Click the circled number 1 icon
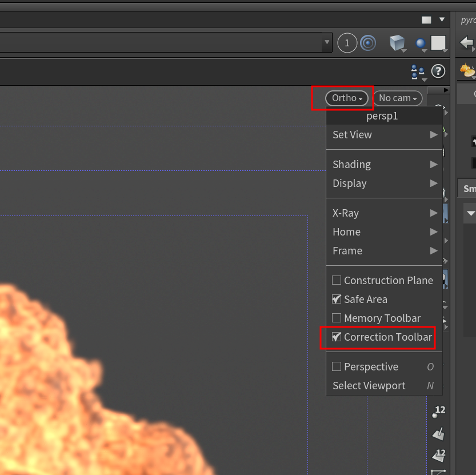Image resolution: width=476 pixels, height=475 pixels. point(347,43)
